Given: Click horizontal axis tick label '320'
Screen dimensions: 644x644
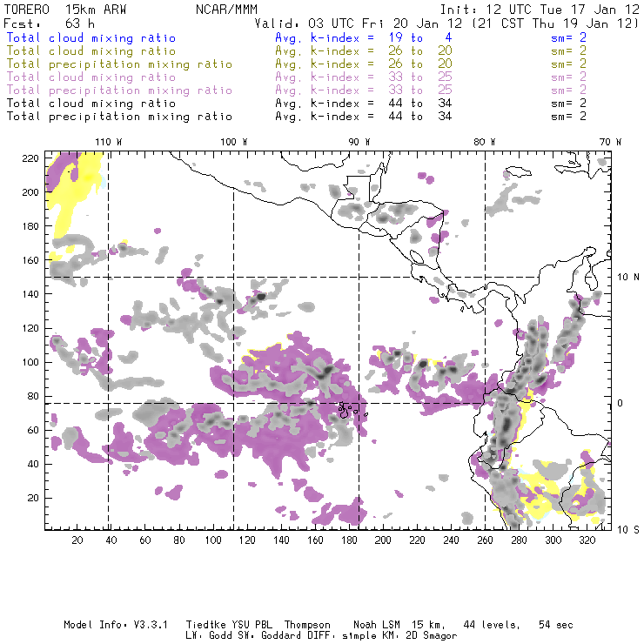Looking at the screenshot, I should pos(587,540).
